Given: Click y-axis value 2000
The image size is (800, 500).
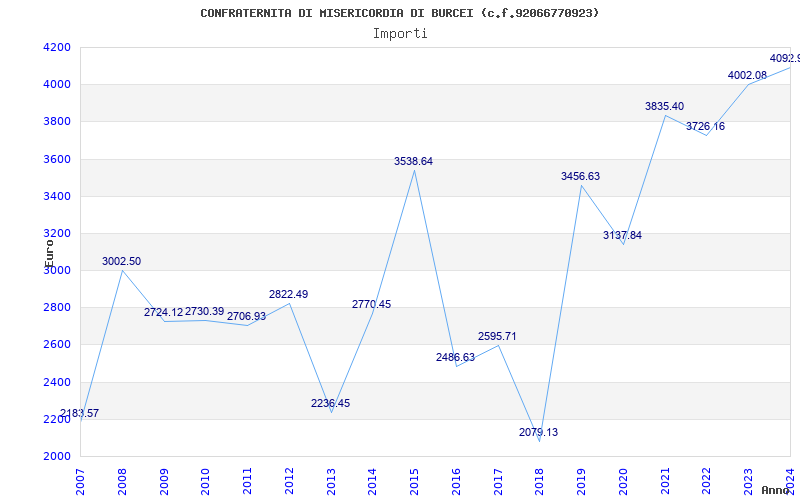Looking at the screenshot, I should point(57,457).
